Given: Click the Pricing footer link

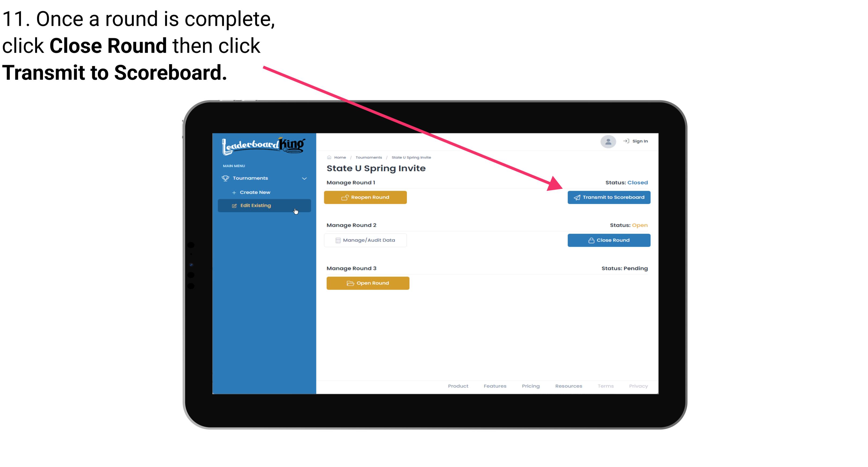Looking at the screenshot, I should point(530,386).
